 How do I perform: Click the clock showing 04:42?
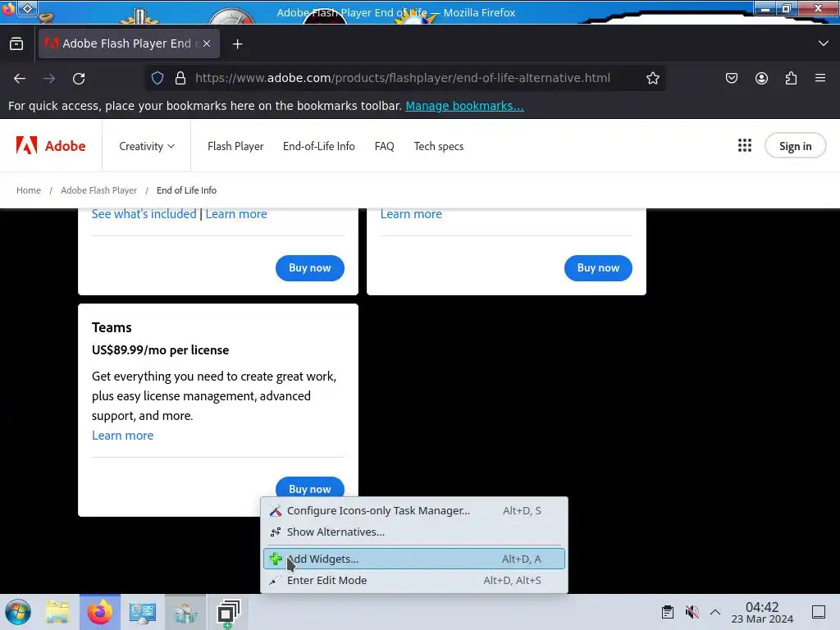click(762, 612)
